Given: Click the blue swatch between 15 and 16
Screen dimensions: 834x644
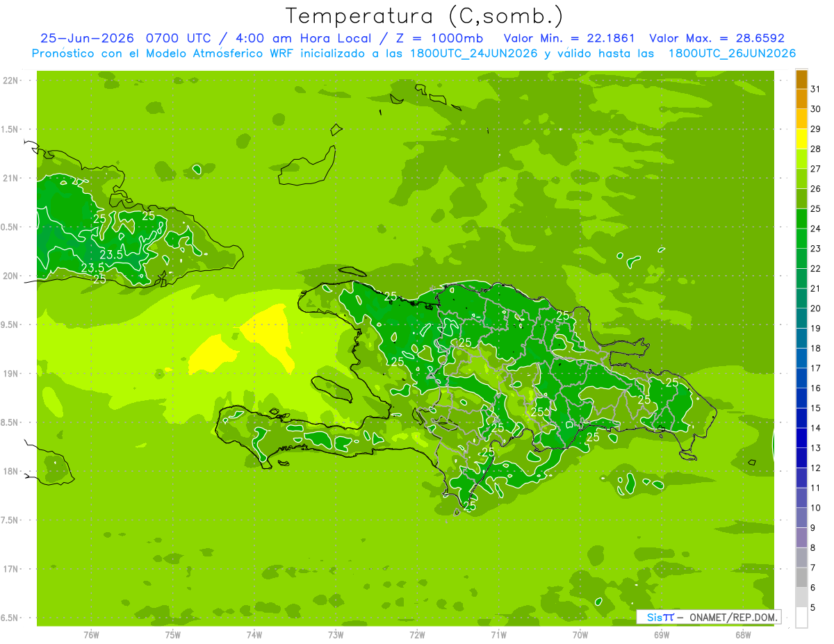Looking at the screenshot, I should coord(801,398).
